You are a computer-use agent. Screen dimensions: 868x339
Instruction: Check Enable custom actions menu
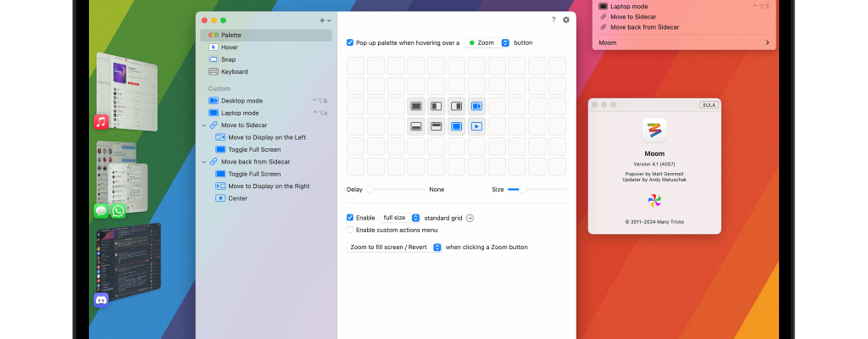point(351,230)
